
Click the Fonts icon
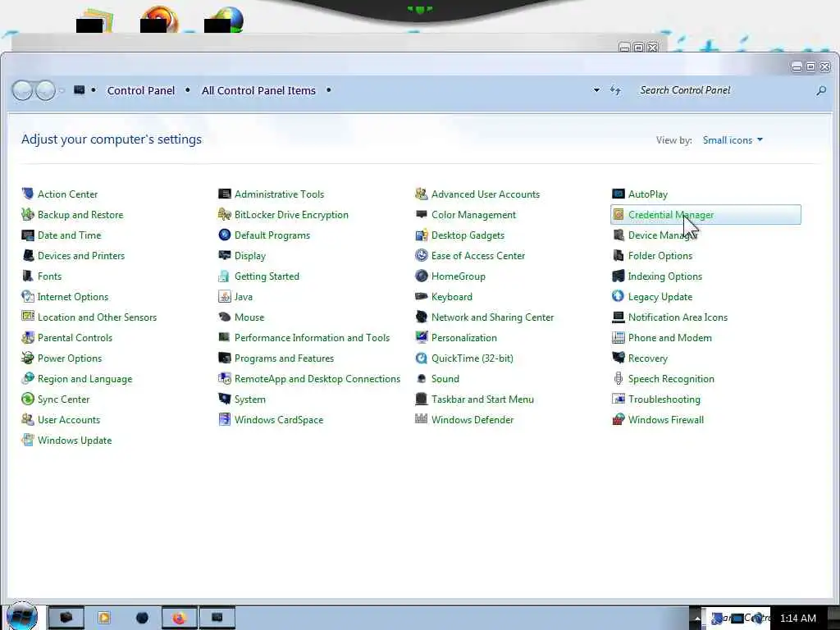click(28, 276)
